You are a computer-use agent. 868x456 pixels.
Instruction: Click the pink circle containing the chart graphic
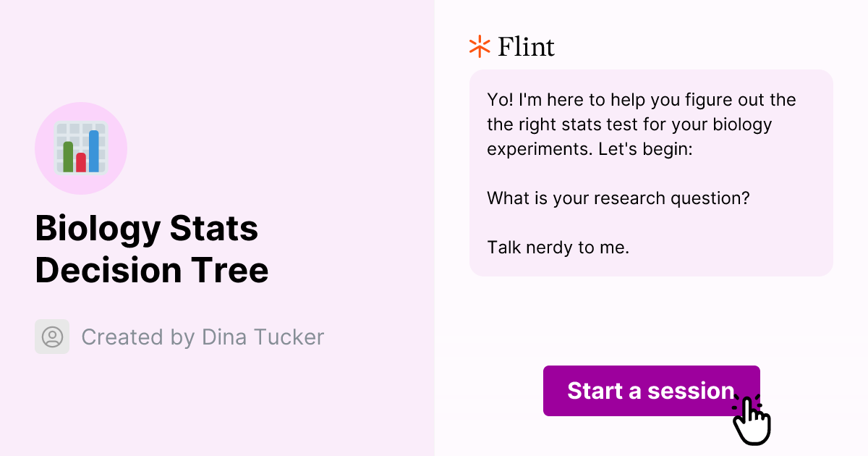click(x=81, y=148)
